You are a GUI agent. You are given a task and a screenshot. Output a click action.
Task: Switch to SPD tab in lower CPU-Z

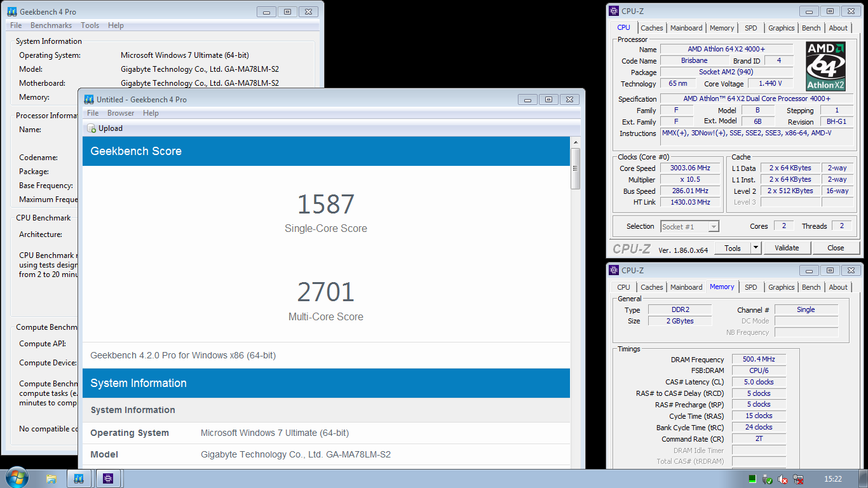pos(751,287)
